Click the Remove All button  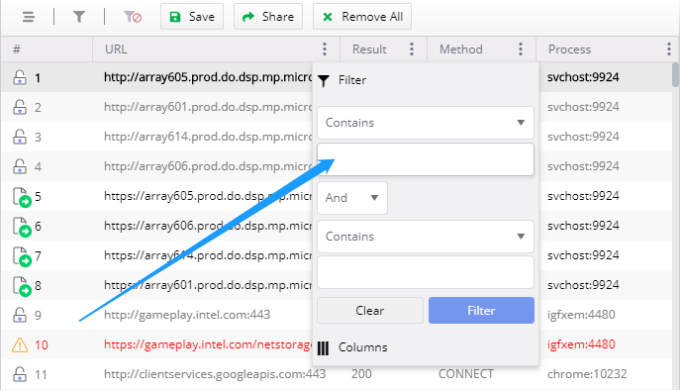[x=362, y=17]
